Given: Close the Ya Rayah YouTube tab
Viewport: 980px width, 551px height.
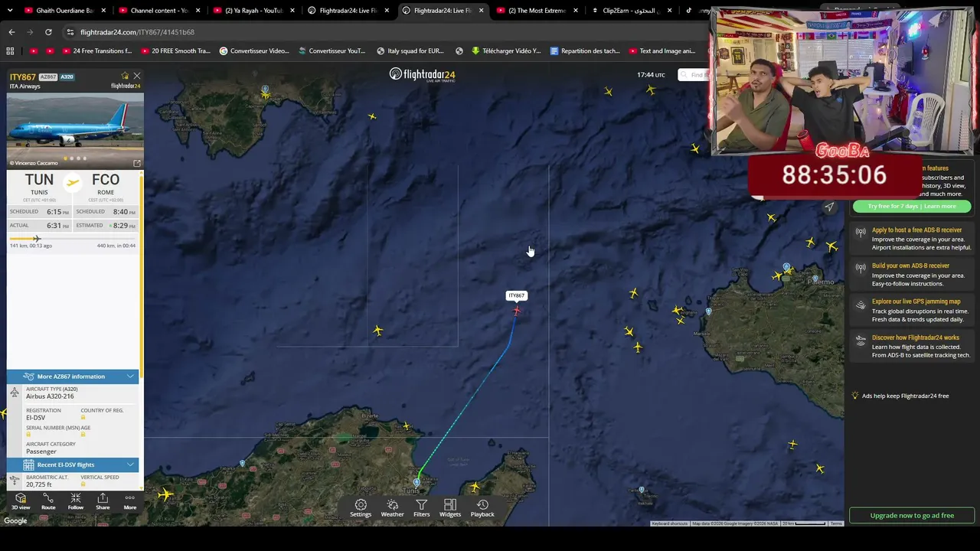Looking at the screenshot, I should pos(292,11).
